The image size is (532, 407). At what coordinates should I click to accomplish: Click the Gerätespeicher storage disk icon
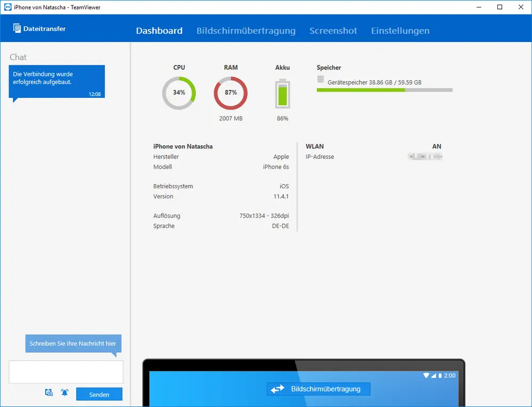click(321, 79)
